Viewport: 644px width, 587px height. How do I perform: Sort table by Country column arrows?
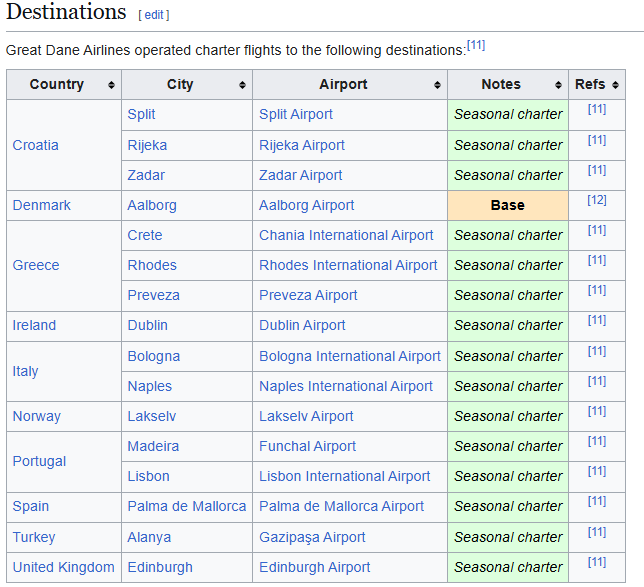111,85
